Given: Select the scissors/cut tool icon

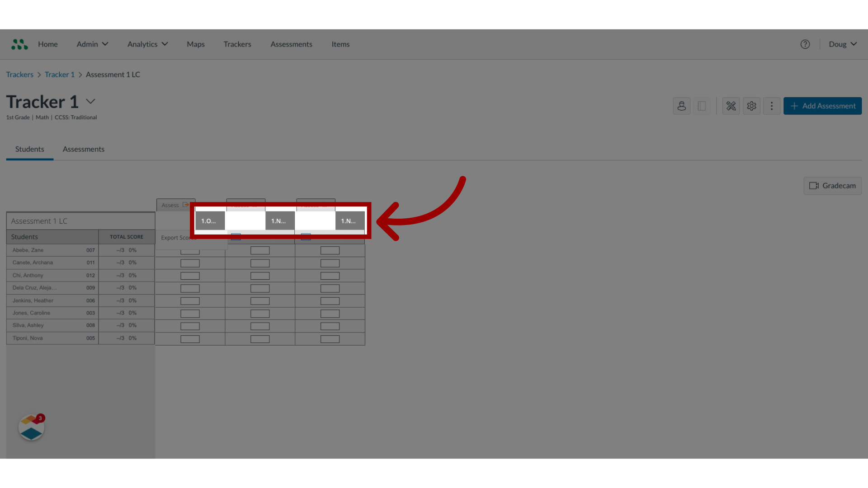Looking at the screenshot, I should [x=731, y=105].
